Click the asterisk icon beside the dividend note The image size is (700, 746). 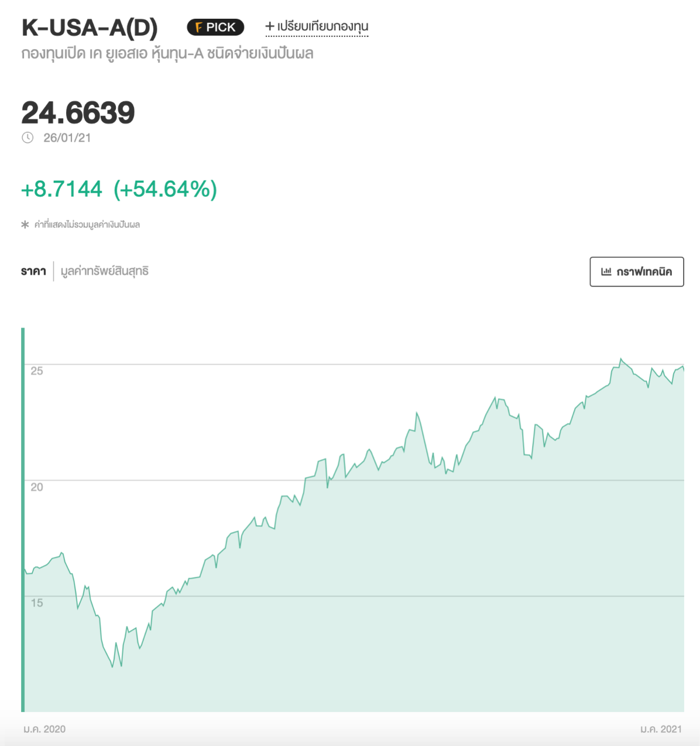coord(25,225)
